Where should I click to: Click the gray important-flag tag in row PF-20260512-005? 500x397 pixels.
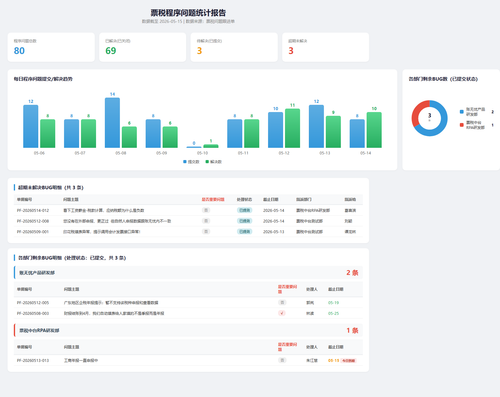(x=282, y=303)
